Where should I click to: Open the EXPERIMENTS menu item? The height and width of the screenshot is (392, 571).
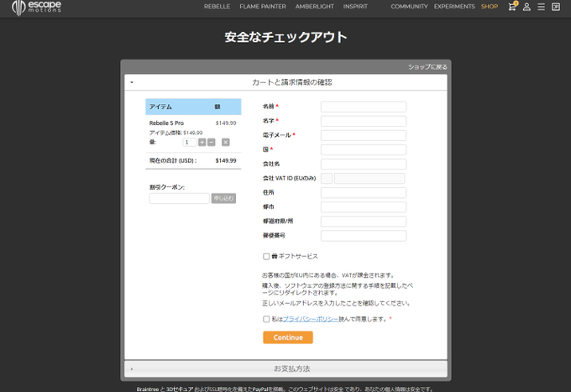454,7
